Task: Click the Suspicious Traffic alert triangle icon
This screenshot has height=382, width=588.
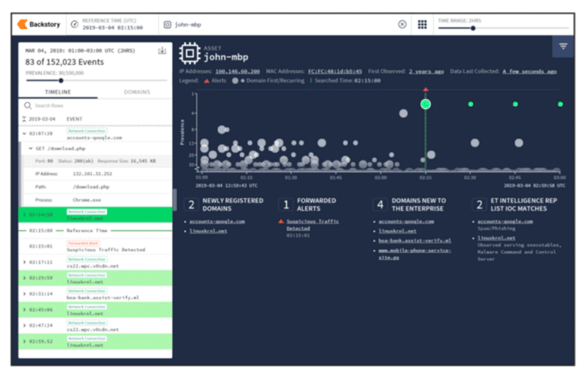Action: [281, 221]
